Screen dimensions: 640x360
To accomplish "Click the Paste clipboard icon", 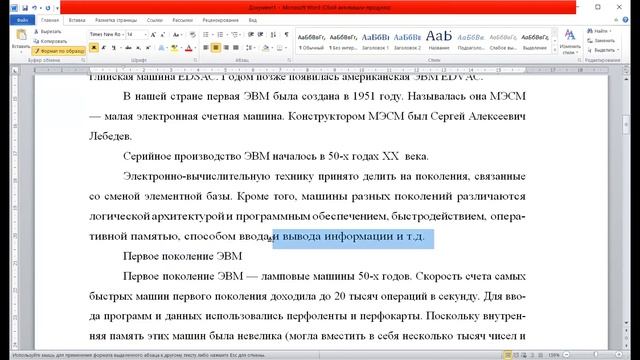I will [21, 35].
